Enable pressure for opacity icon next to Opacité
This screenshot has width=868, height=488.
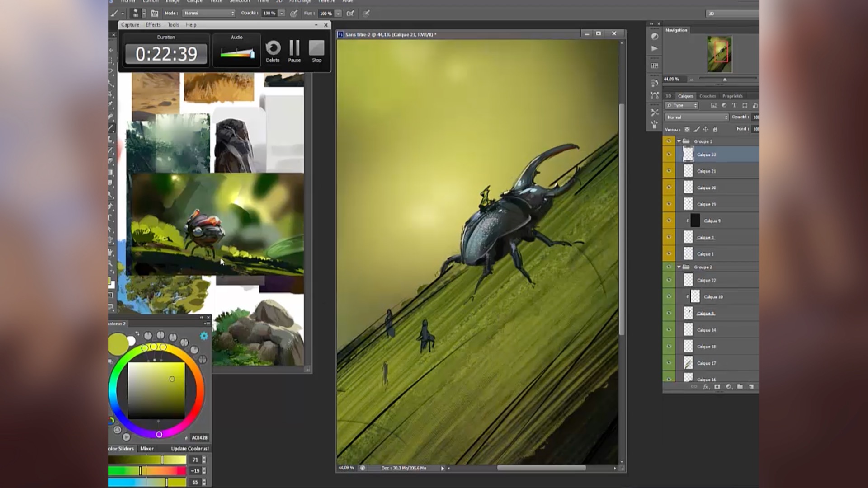pyautogui.click(x=293, y=14)
